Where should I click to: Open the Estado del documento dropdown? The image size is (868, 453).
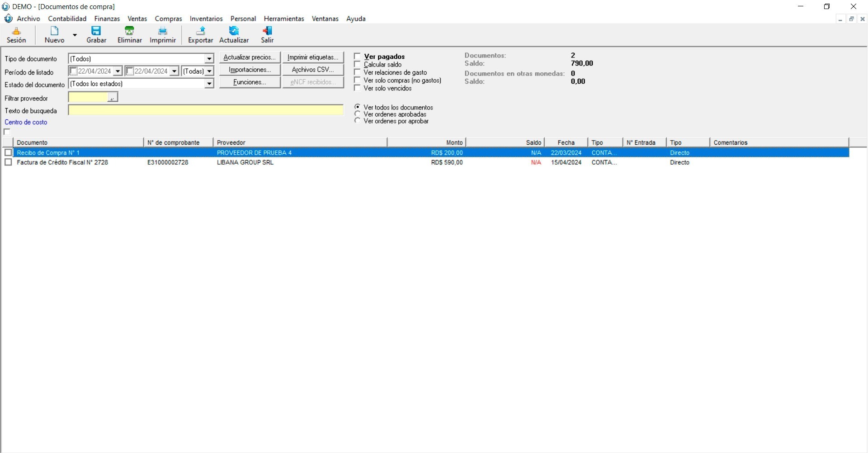point(209,84)
